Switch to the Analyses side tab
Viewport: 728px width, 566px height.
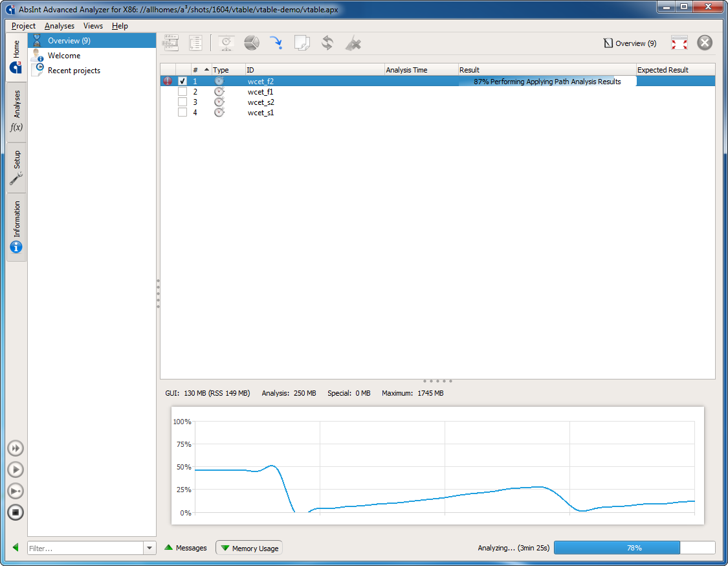tap(16, 111)
